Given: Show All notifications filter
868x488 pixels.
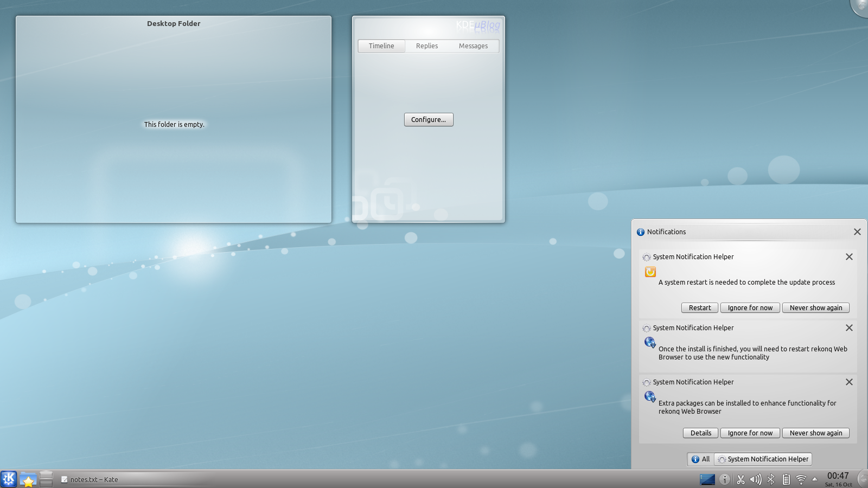Looking at the screenshot, I should 700,459.
